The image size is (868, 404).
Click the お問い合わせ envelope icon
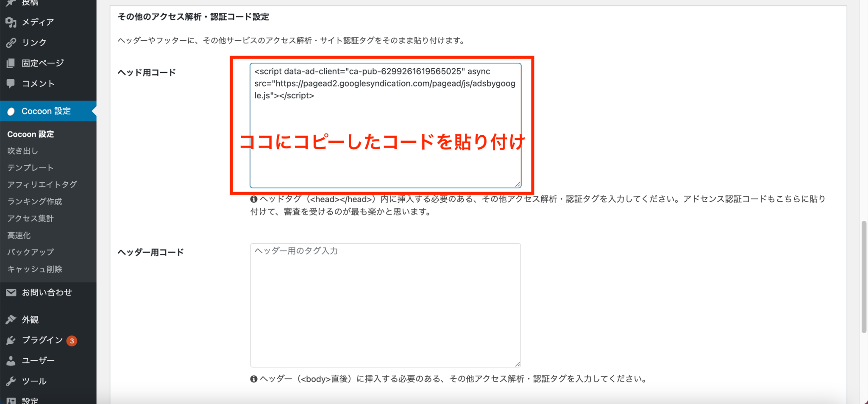pos(11,292)
